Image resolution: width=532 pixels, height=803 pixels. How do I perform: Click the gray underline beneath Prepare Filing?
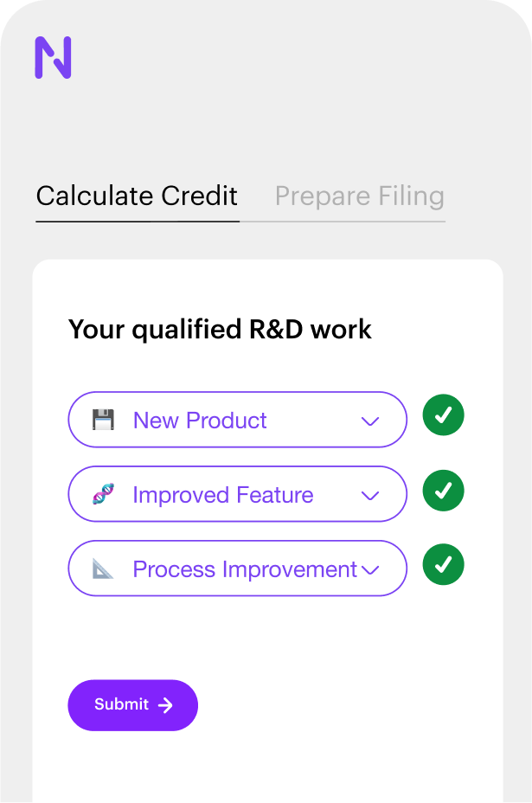pos(343,222)
